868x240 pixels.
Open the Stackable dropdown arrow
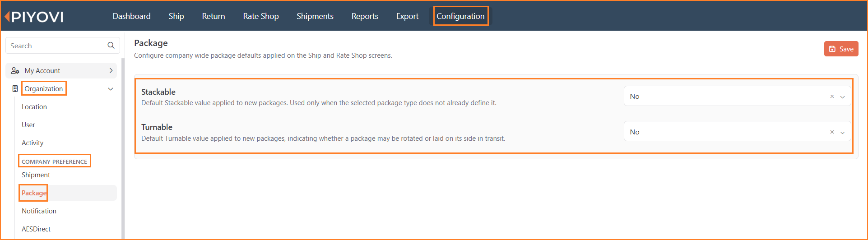click(x=842, y=97)
